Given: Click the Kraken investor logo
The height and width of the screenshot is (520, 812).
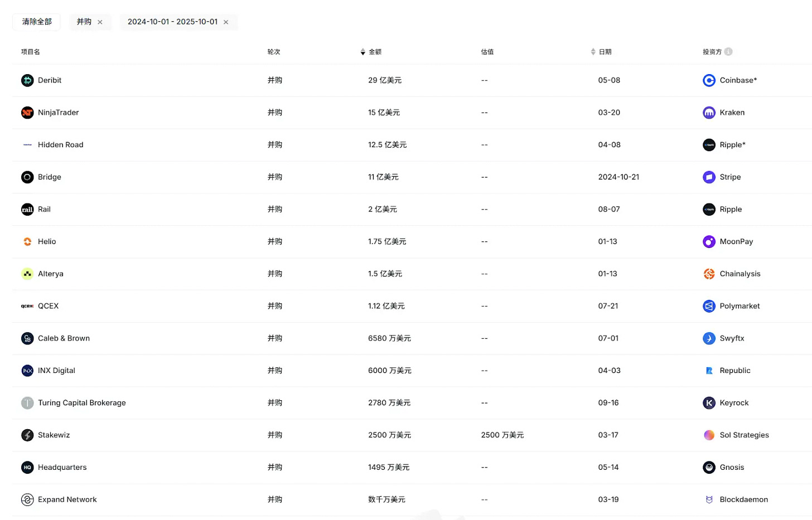Looking at the screenshot, I should click(x=709, y=113).
